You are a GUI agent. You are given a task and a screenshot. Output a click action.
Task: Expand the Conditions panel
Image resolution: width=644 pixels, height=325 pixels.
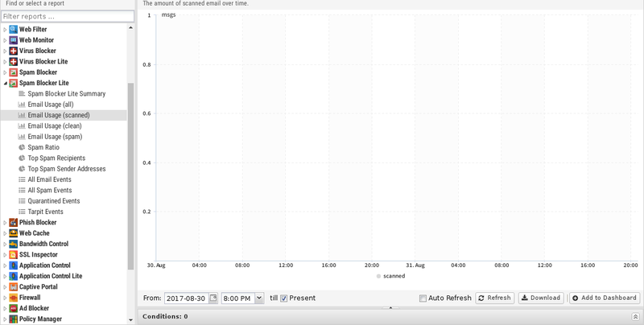click(634, 317)
